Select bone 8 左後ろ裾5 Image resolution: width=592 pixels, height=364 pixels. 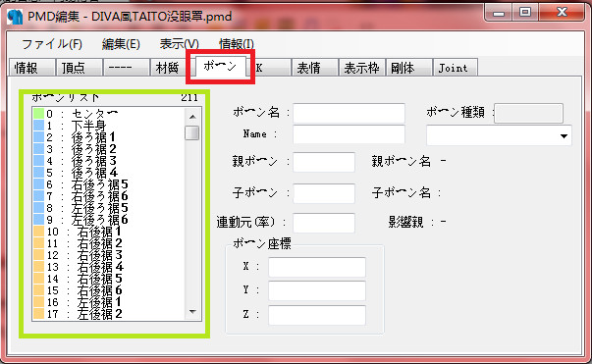(108, 208)
